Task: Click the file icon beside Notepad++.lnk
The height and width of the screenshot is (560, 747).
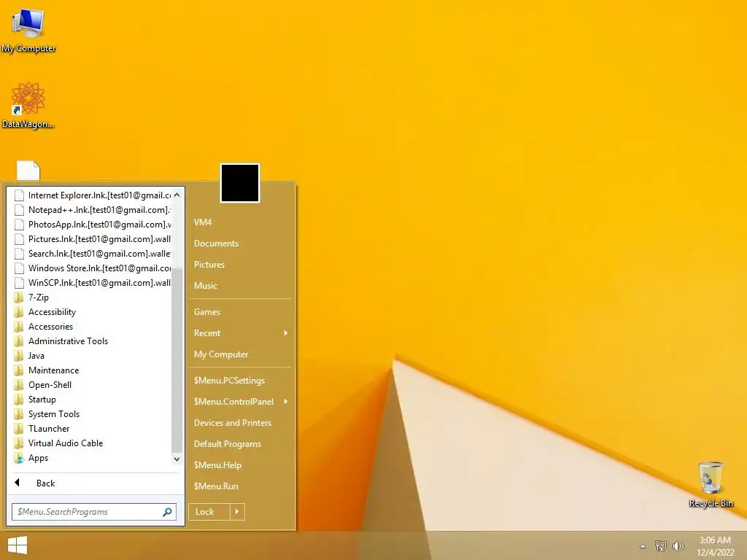Action: click(19, 210)
